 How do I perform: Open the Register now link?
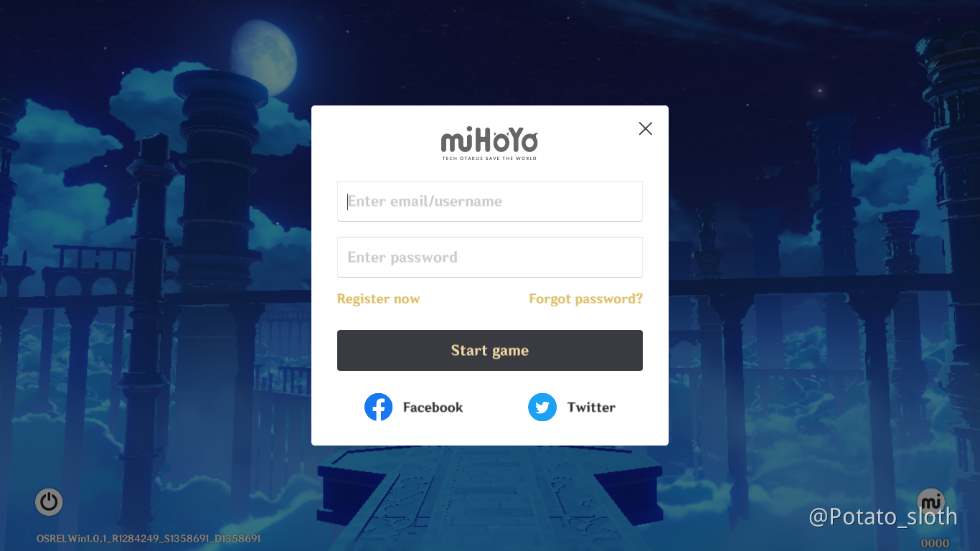point(378,298)
